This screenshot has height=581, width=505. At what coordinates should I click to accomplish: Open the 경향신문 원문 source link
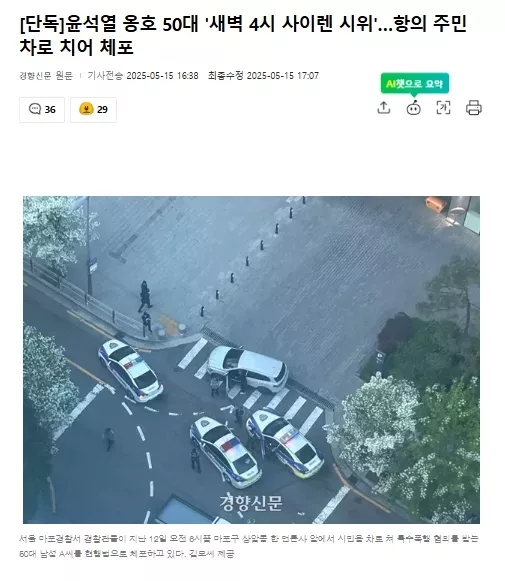(x=46, y=76)
